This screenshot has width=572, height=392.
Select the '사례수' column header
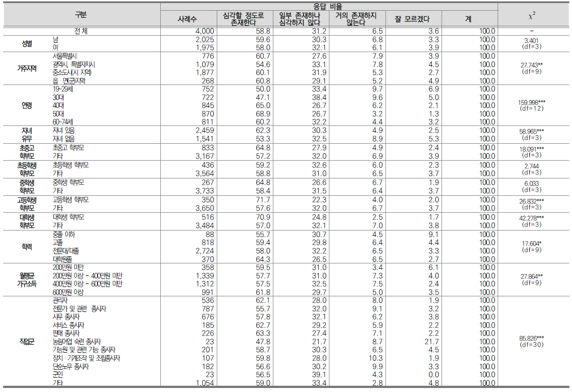[188, 19]
